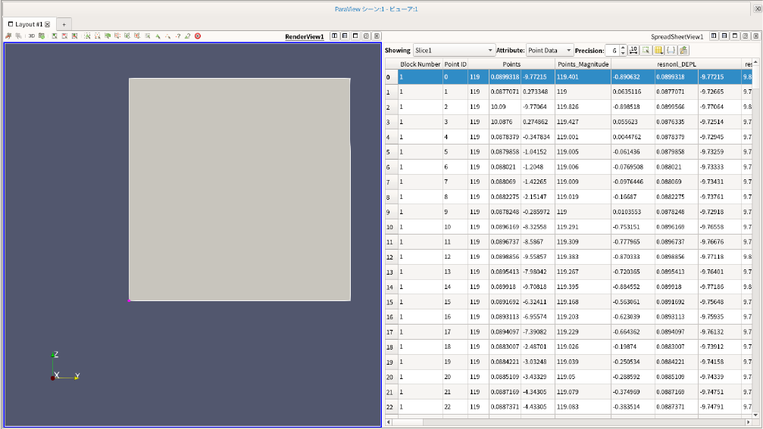Click cell value 0.0635116 in row 1

coord(633,91)
